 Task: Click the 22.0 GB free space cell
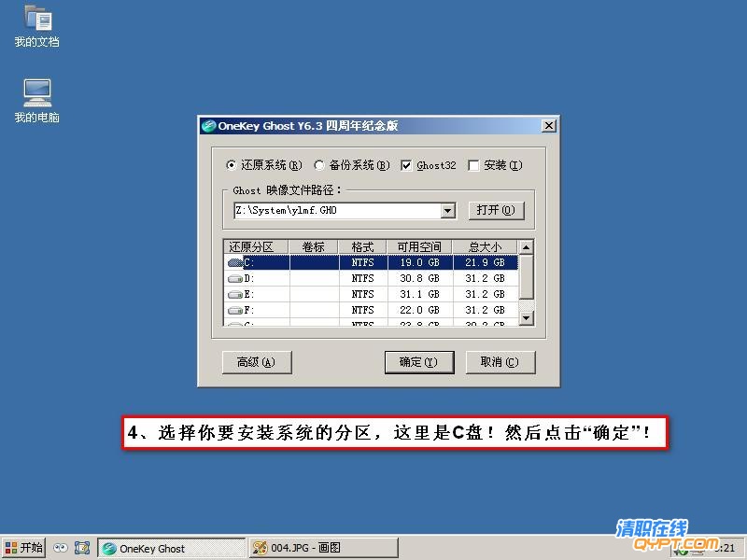coord(419,311)
